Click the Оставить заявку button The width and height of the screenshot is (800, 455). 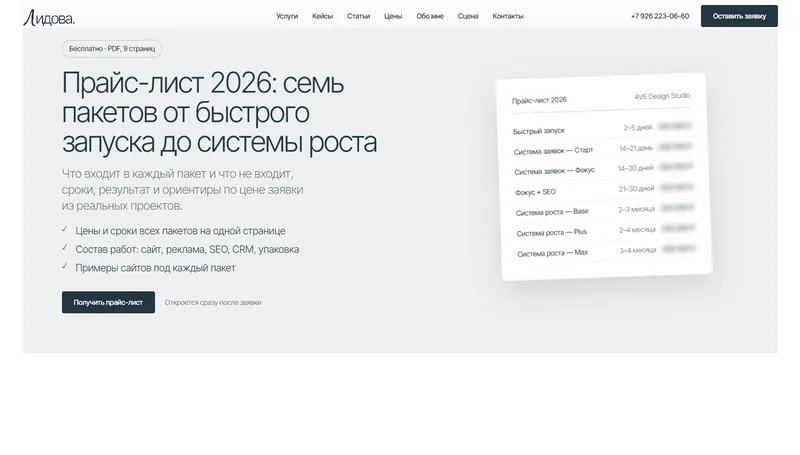click(739, 16)
